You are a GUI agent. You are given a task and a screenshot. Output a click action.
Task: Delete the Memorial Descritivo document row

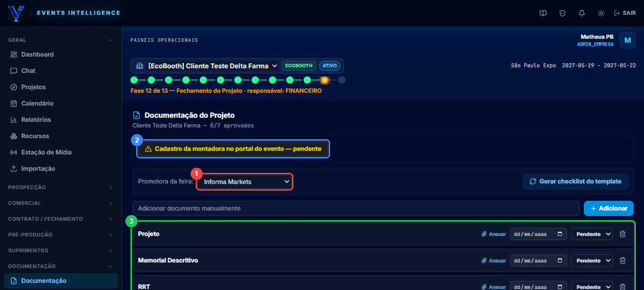(x=622, y=260)
